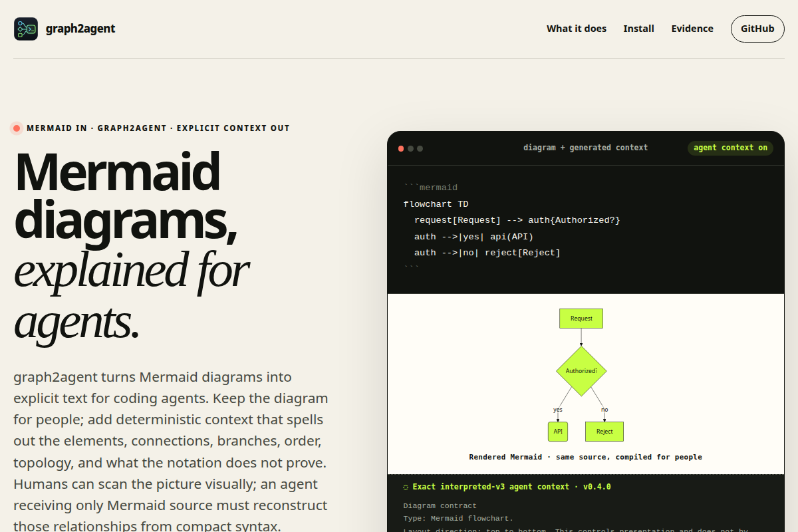Click the 'Rendered Mermaid · same source' caption

pos(585,457)
